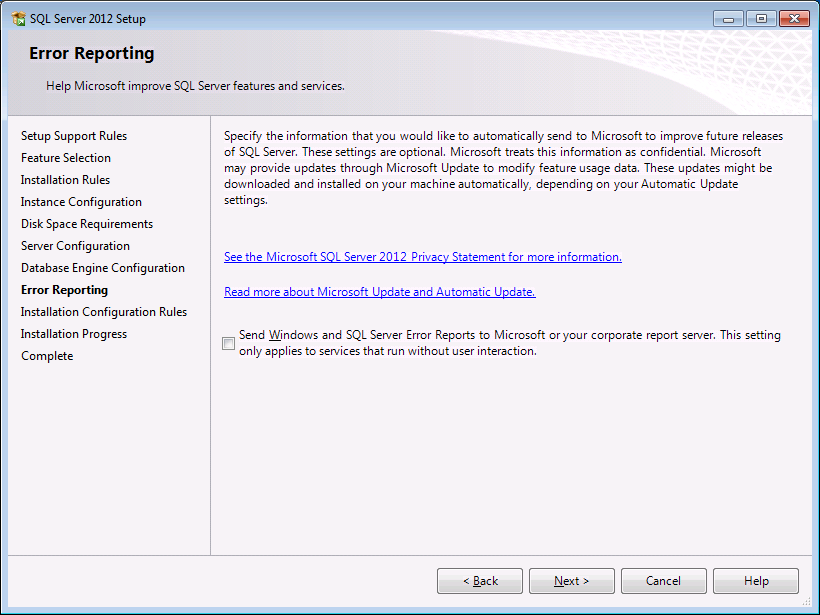This screenshot has width=820, height=615.
Task: Select the Complete step
Action: coord(46,355)
